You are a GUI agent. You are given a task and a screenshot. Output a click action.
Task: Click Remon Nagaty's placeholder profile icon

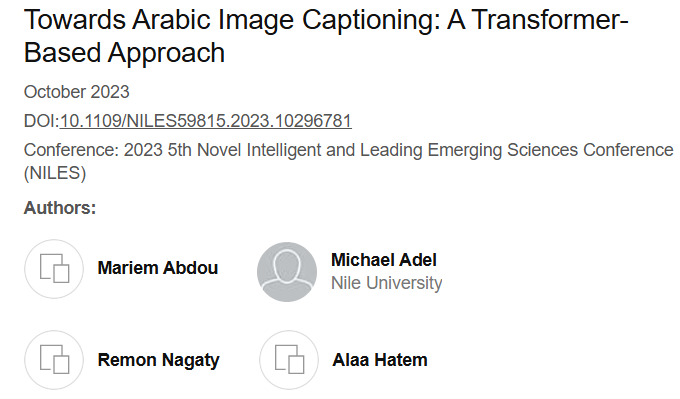(x=54, y=360)
